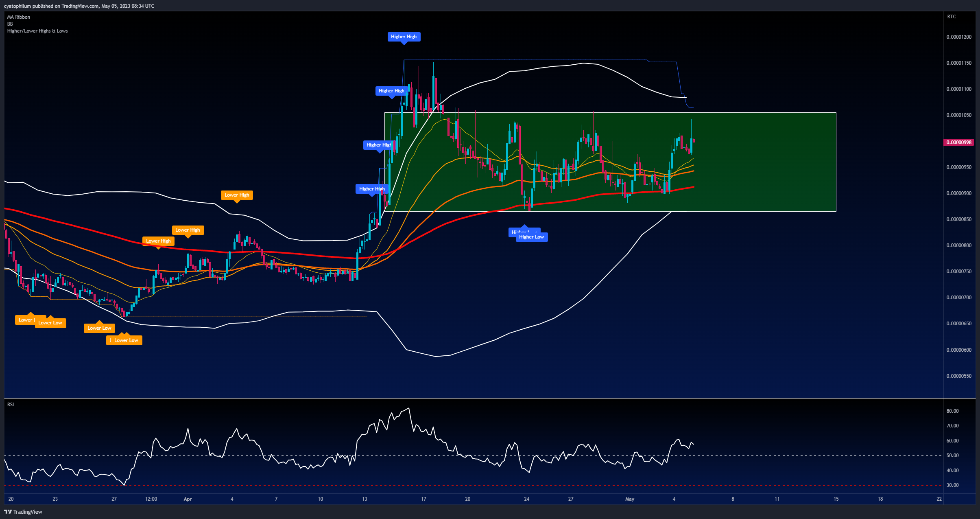The width and height of the screenshot is (980, 519).
Task: Click the Lower Low label near March 23
Action: point(50,323)
